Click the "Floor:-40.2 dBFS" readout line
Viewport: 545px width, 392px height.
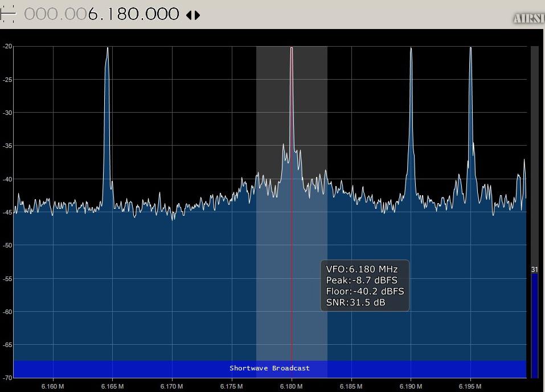(x=365, y=291)
